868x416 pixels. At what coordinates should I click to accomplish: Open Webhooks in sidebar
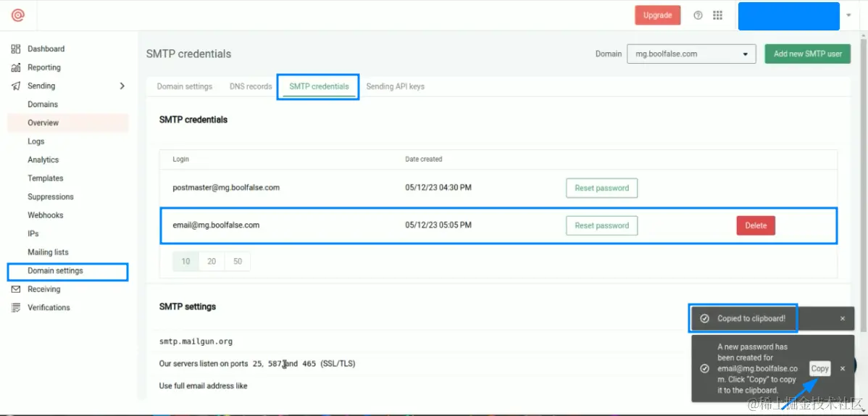click(46, 215)
